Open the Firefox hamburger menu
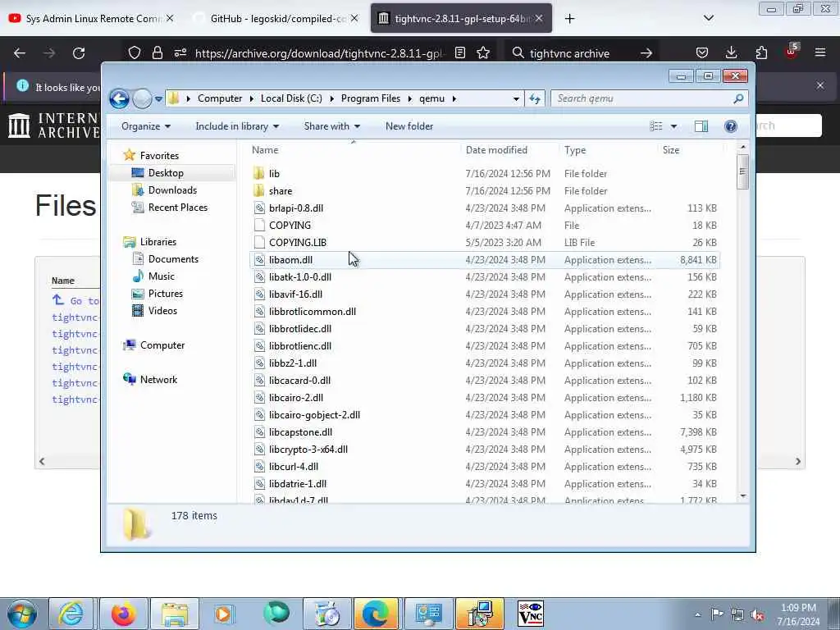The height and width of the screenshot is (630, 840). click(820, 52)
